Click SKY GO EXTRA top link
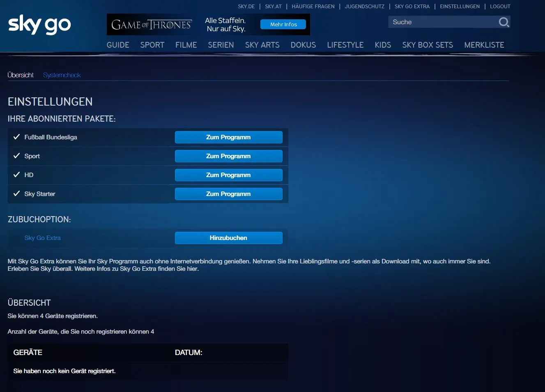This screenshot has width=545, height=392. click(x=412, y=7)
